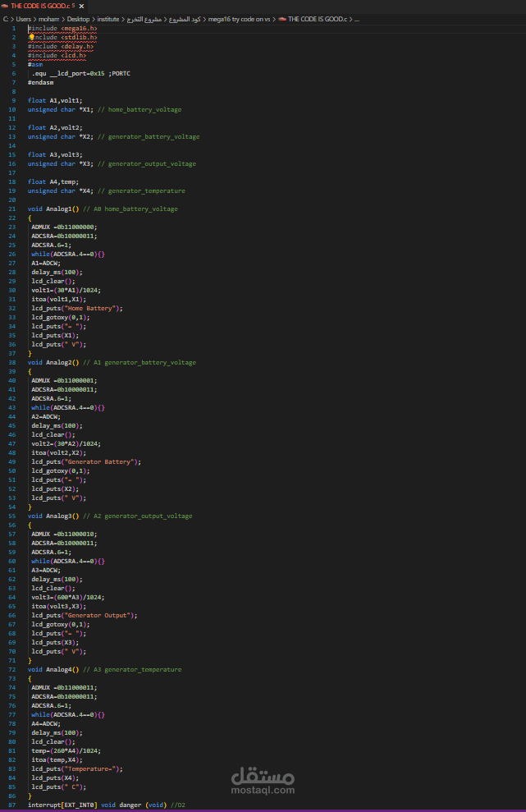Image resolution: width=526 pixels, height=812 pixels.
Task: Click the "Generator Battery" string literal
Action: click(101, 462)
